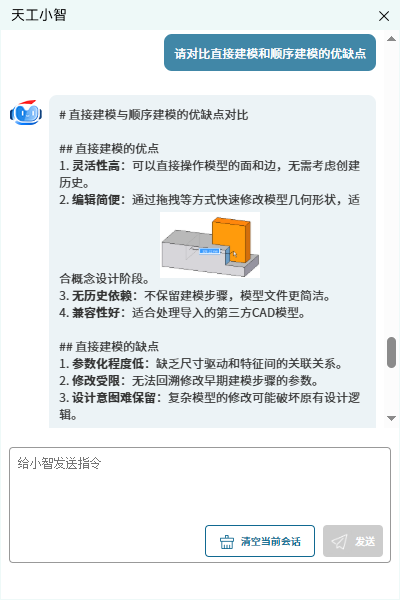Image resolution: width=400 pixels, height=600 pixels.
Task: Click the bold 灵活性高 text
Action: 96,166
